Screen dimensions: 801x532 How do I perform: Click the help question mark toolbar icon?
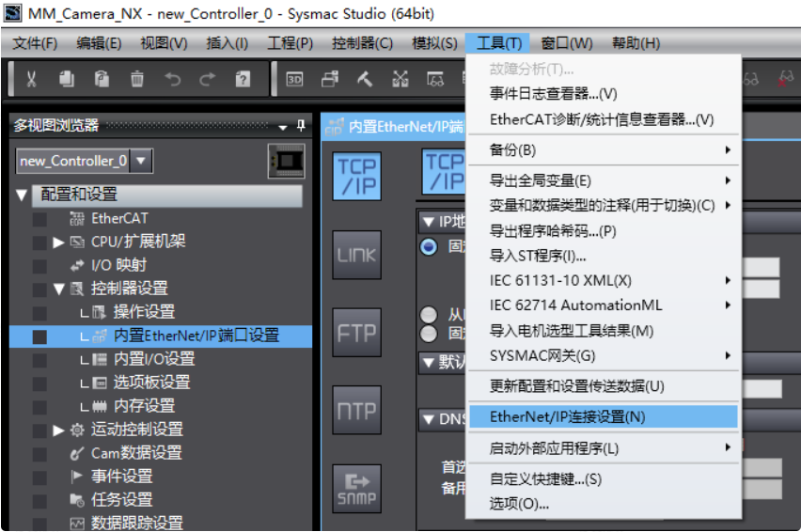click(243, 79)
